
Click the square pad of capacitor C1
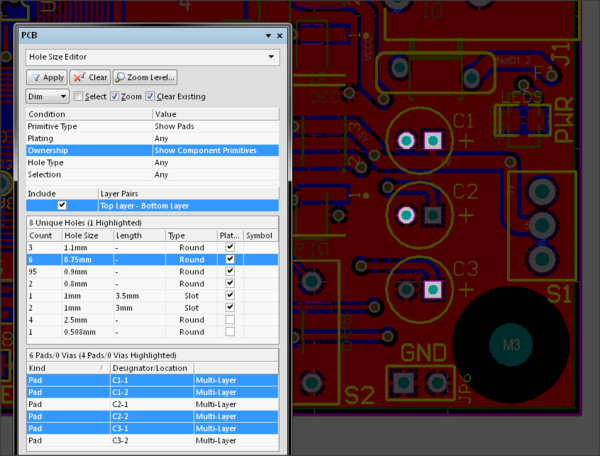coord(432,140)
